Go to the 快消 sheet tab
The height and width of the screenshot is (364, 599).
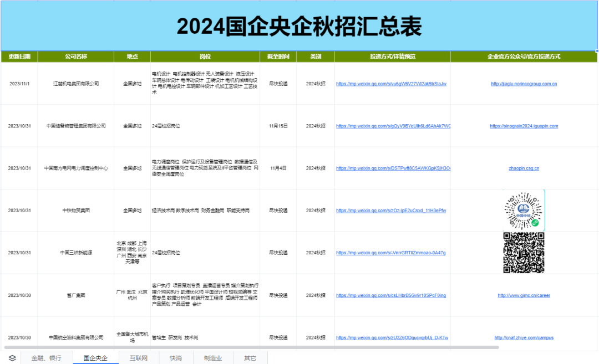(x=176, y=358)
